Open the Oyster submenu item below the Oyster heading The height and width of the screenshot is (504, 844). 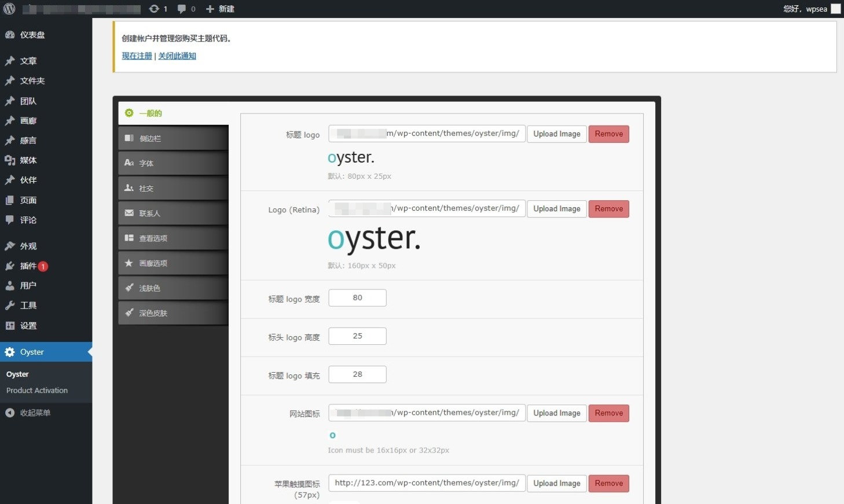click(x=17, y=374)
